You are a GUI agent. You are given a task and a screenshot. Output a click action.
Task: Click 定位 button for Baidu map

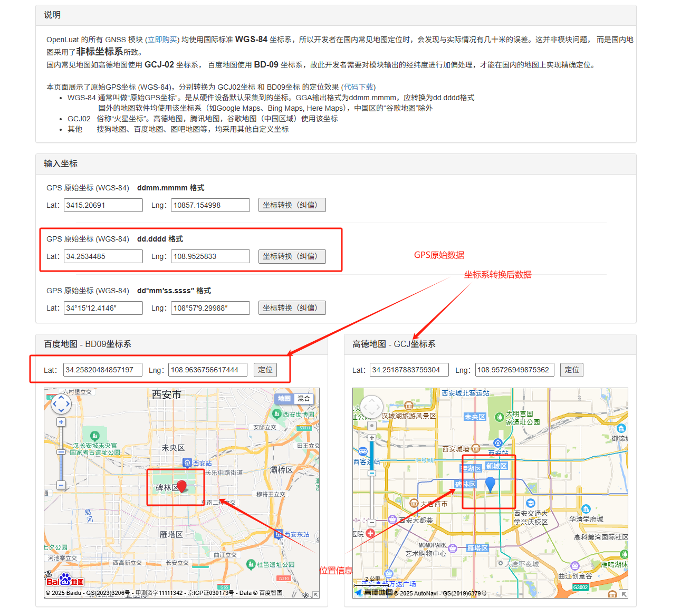(265, 370)
